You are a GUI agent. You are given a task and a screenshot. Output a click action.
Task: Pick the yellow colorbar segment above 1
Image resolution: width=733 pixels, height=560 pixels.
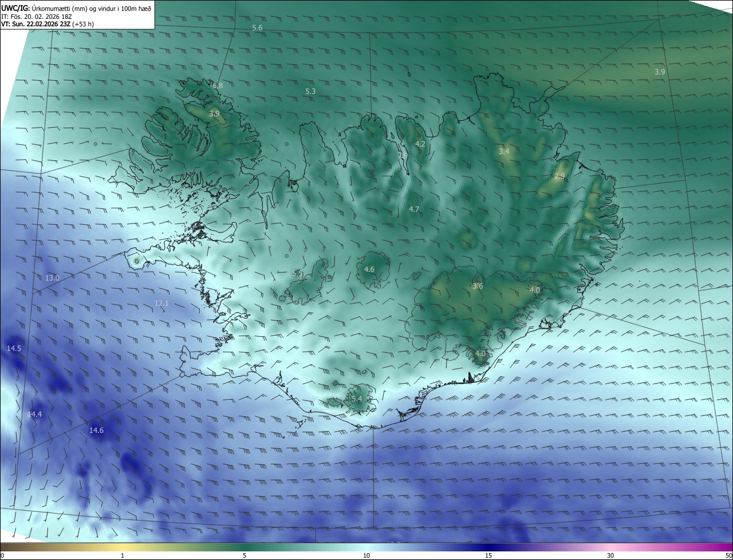123,547
